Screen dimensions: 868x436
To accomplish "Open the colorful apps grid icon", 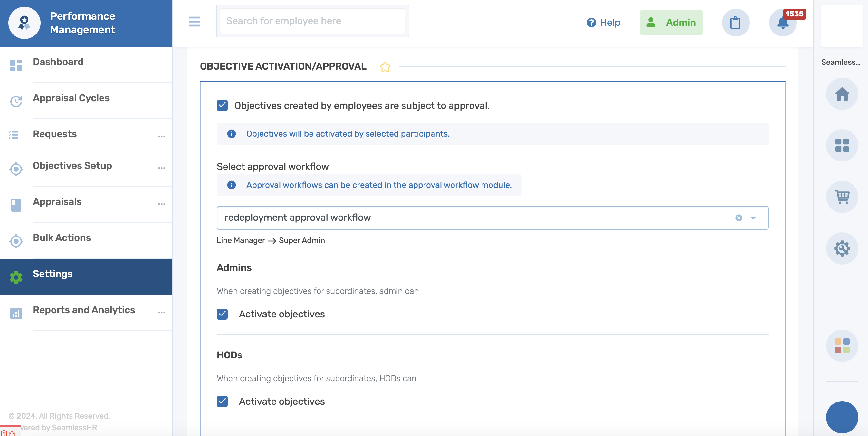I will (x=841, y=346).
